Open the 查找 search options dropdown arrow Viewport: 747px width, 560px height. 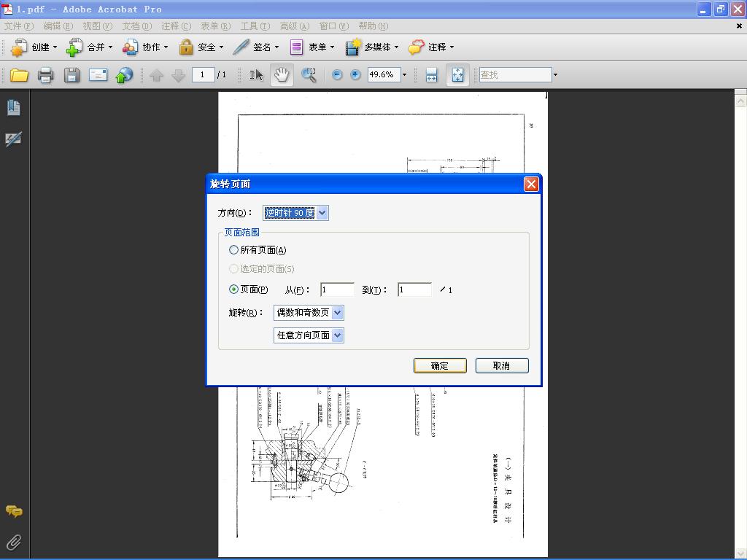555,75
